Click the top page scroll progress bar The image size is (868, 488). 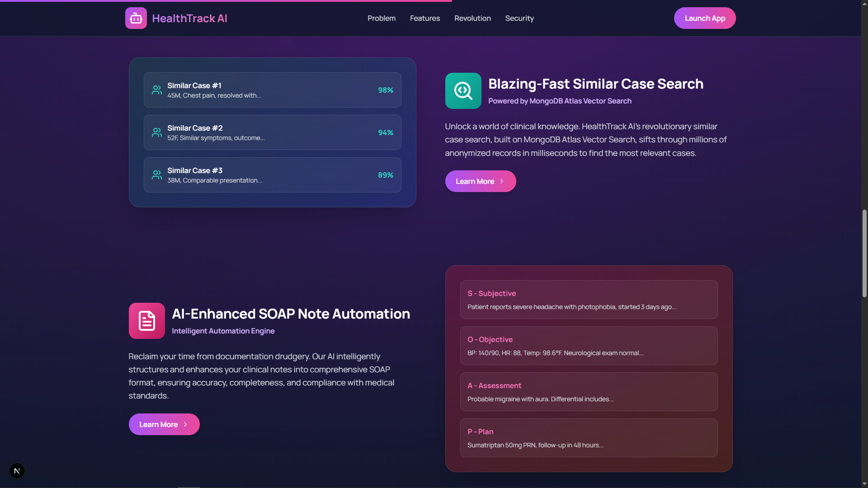pyautogui.click(x=226, y=1)
